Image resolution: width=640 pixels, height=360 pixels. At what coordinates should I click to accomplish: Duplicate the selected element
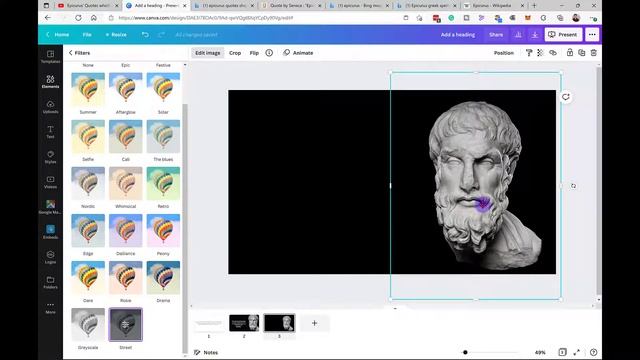tap(582, 53)
